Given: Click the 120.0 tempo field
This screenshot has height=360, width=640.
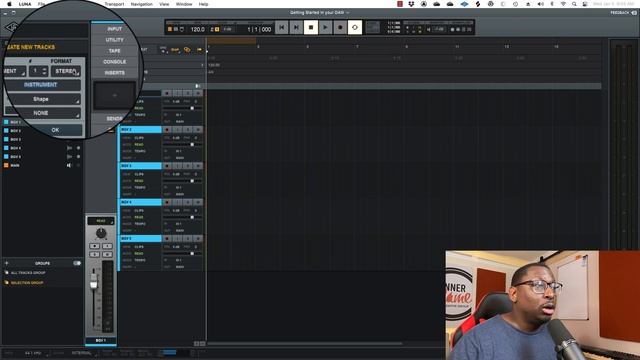Looking at the screenshot, I should click(198, 29).
